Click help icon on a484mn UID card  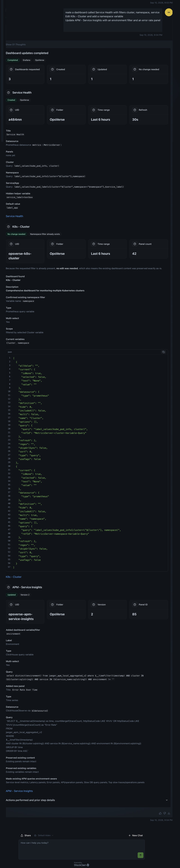pyautogui.click(x=11, y=110)
